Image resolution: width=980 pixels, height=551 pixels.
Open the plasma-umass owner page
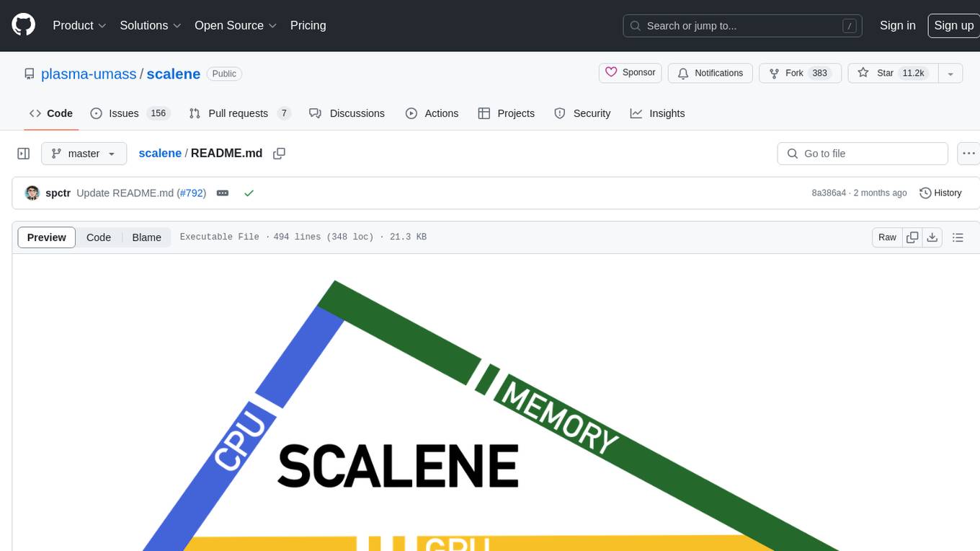[x=89, y=74]
